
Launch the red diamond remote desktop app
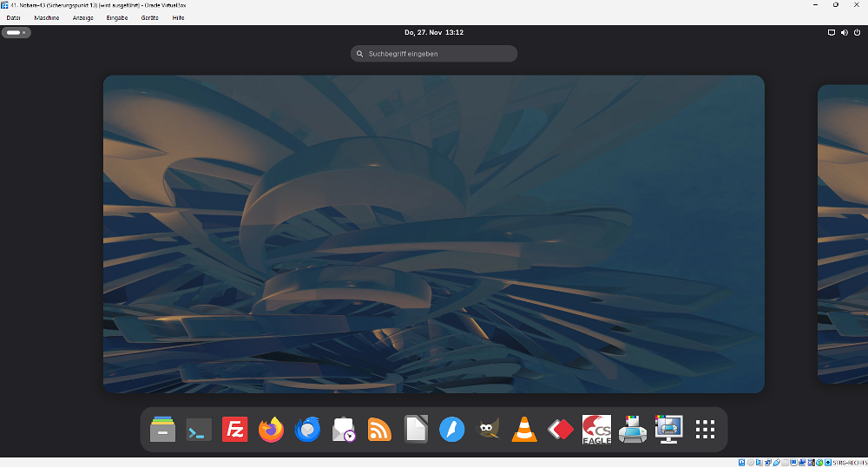(x=560, y=430)
